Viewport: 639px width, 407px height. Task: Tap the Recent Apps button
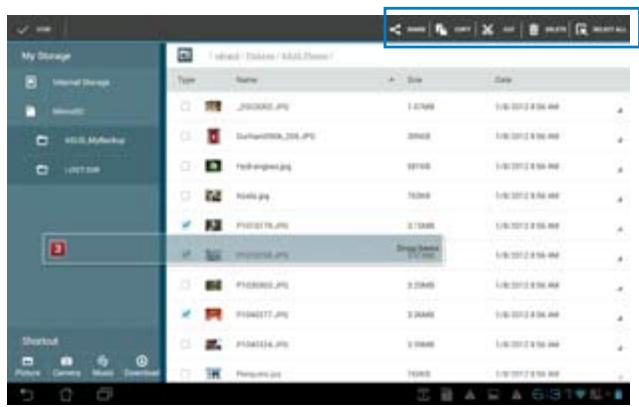[x=105, y=394]
